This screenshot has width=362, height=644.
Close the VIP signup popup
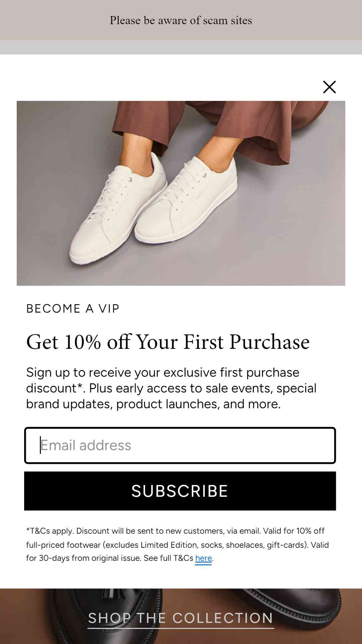pyautogui.click(x=329, y=87)
